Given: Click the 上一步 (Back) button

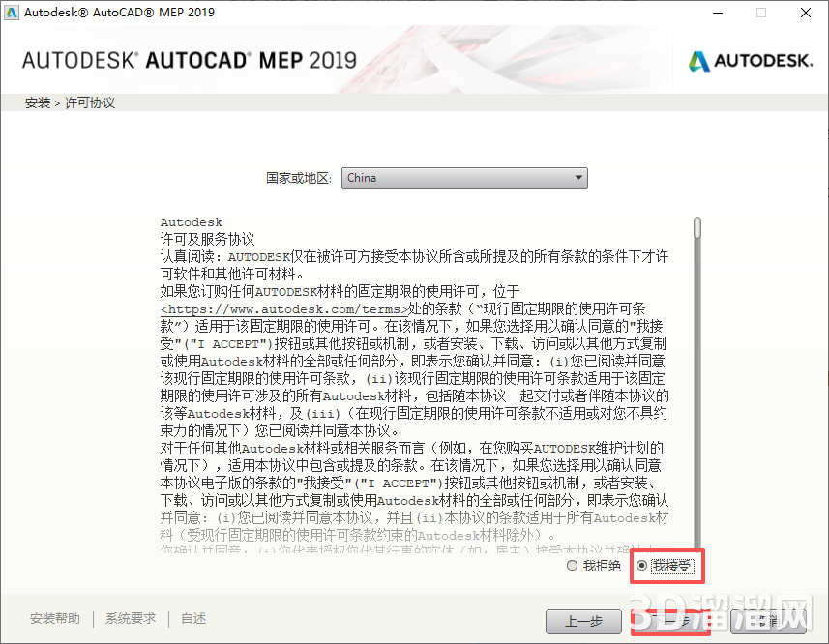Looking at the screenshot, I should click(583, 622).
